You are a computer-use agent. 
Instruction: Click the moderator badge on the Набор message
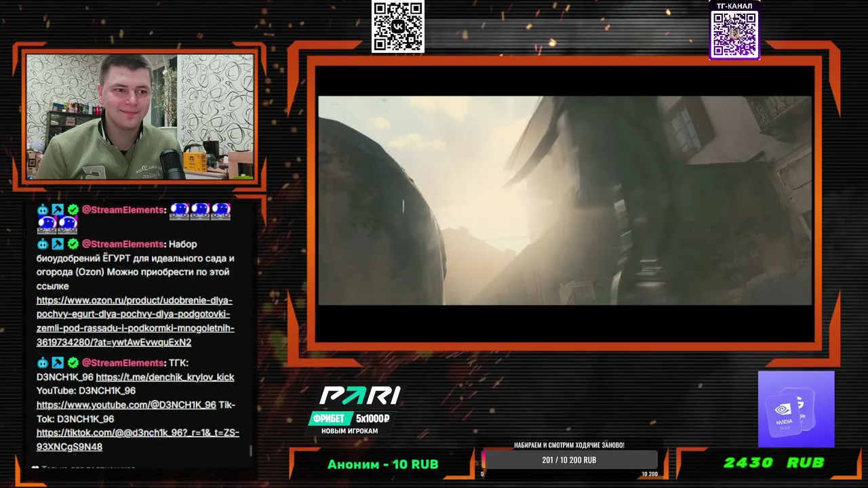click(58, 244)
